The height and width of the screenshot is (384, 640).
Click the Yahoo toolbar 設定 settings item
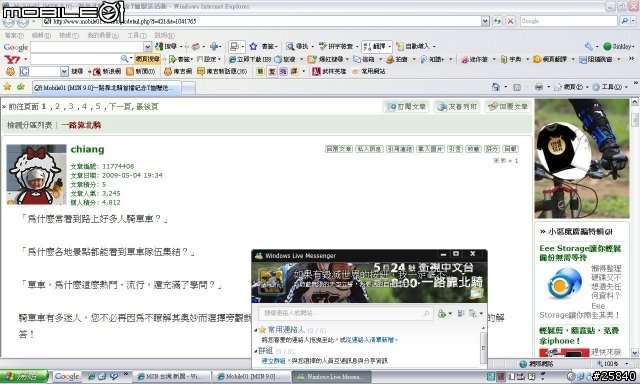208,59
